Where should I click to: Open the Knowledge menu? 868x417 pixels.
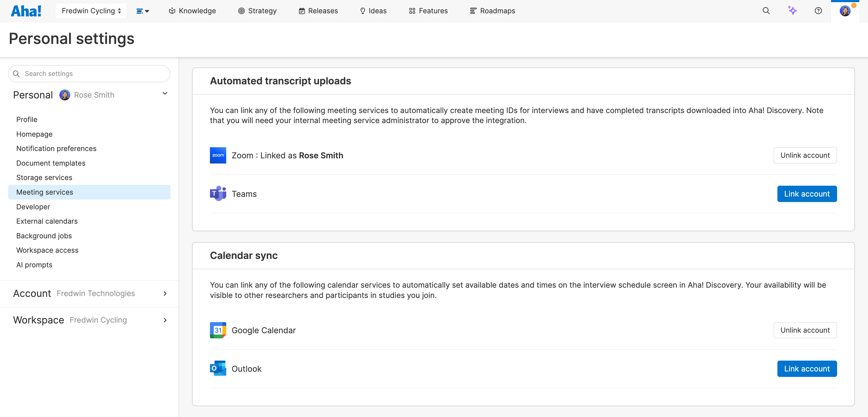(192, 11)
